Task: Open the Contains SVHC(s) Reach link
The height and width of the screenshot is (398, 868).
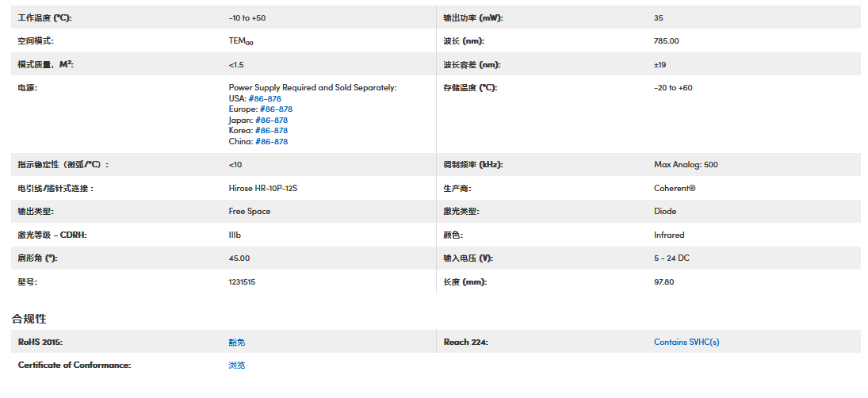Action: [x=686, y=343]
